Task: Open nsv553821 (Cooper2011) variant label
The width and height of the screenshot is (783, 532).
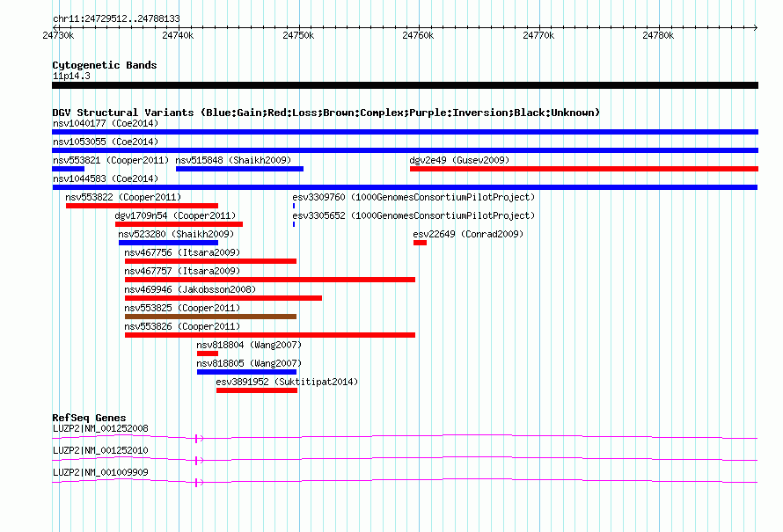Action: [x=111, y=160]
